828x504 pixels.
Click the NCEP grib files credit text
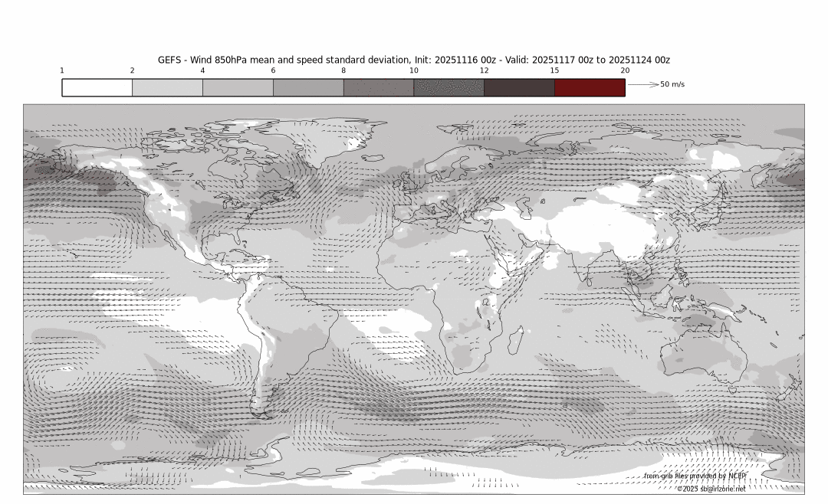point(695,476)
